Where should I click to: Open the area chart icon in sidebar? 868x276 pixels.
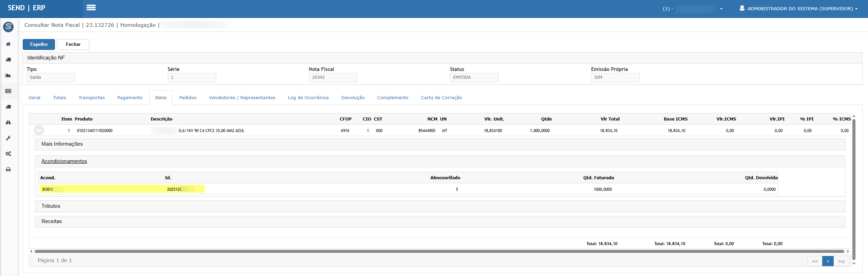point(8,75)
